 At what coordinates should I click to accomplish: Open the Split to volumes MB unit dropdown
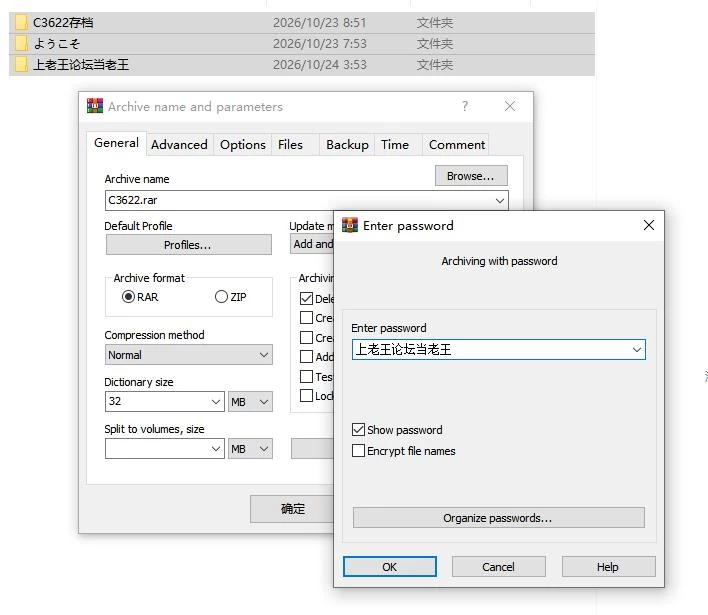point(250,449)
